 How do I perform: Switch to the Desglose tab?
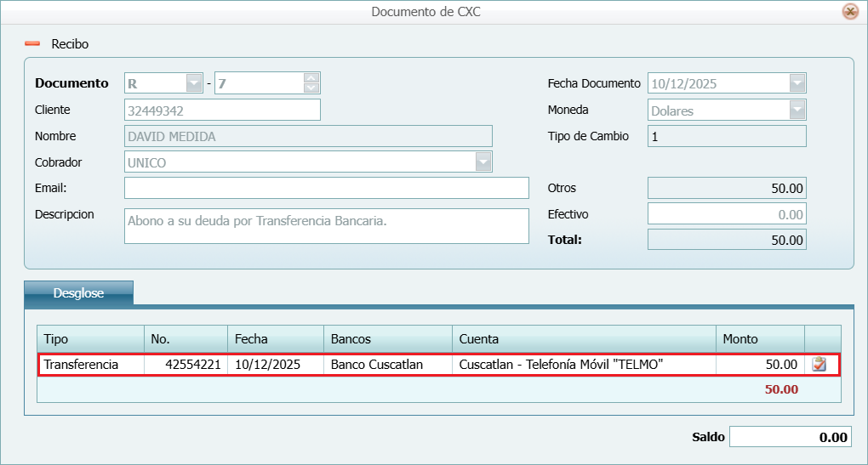[78, 293]
